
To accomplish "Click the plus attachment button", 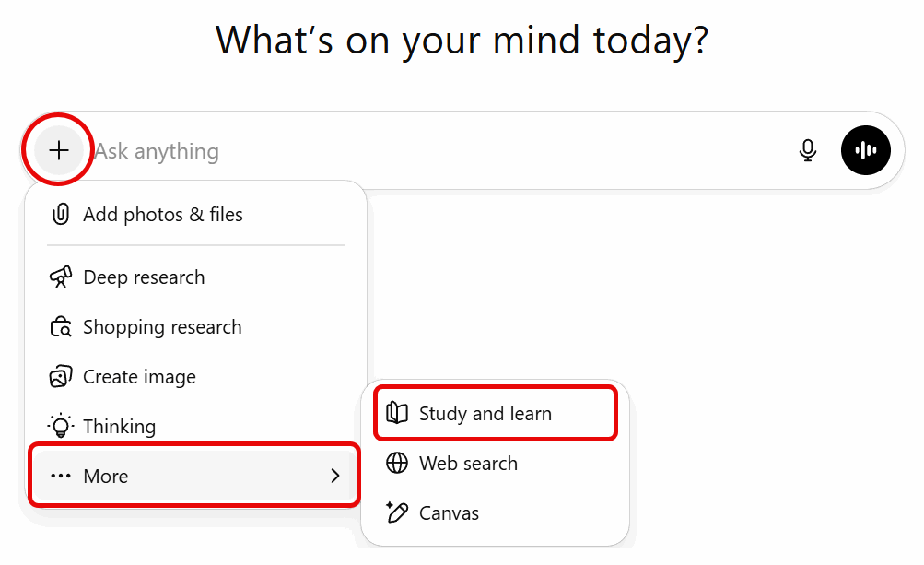I will point(59,150).
